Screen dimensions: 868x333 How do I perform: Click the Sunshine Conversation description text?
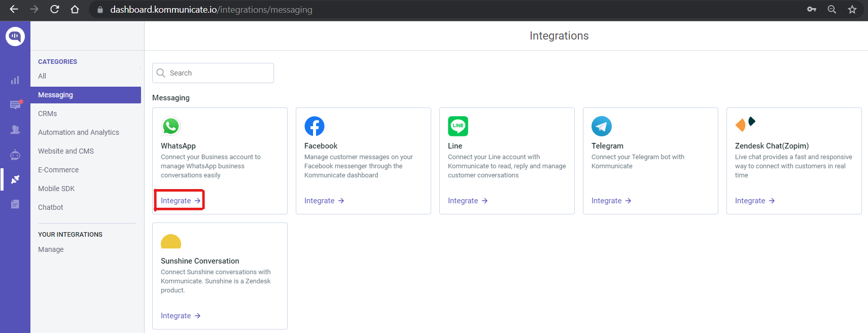[x=216, y=281]
